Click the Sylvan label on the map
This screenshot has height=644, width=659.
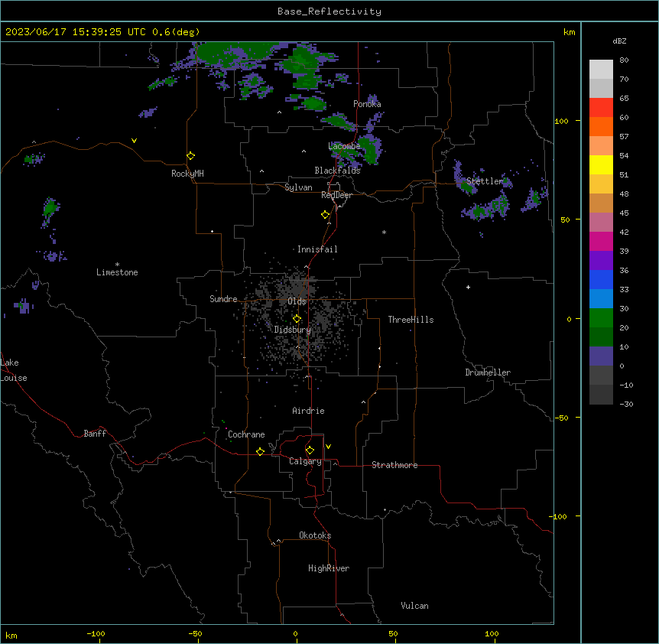pos(298,187)
